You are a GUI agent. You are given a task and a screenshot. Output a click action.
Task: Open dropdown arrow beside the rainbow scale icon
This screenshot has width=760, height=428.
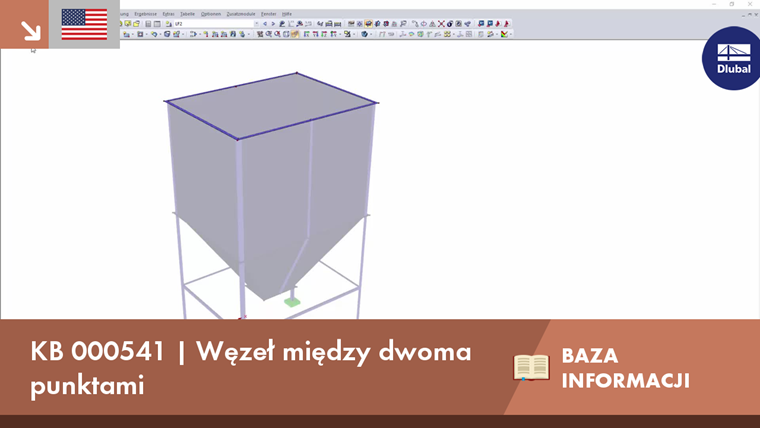click(511, 34)
